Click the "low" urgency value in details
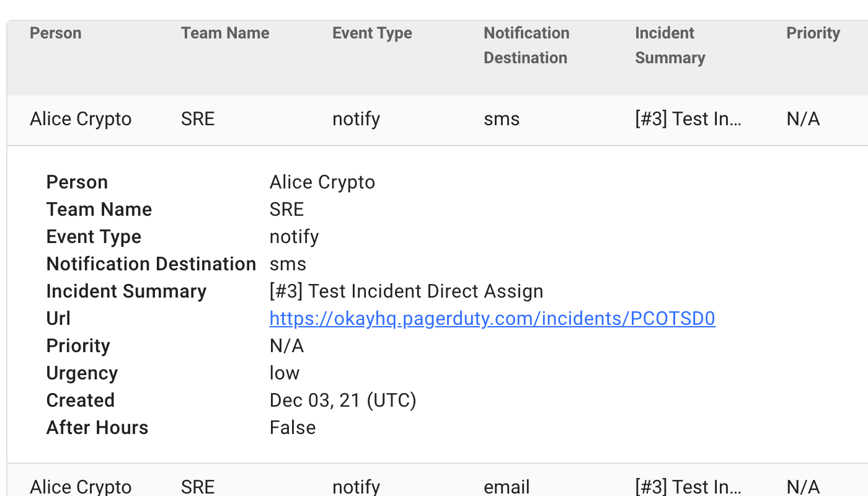The height and width of the screenshot is (496, 868). 285,373
